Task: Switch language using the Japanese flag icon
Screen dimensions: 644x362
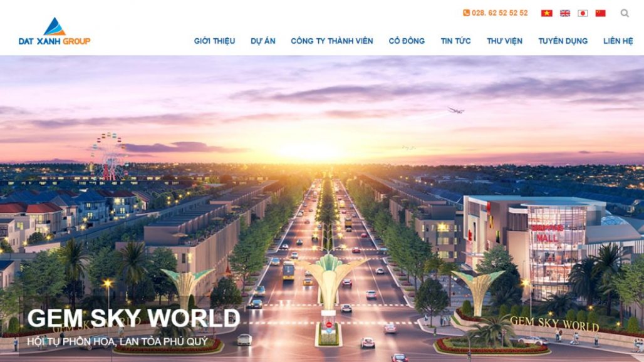Action: pos(583,13)
